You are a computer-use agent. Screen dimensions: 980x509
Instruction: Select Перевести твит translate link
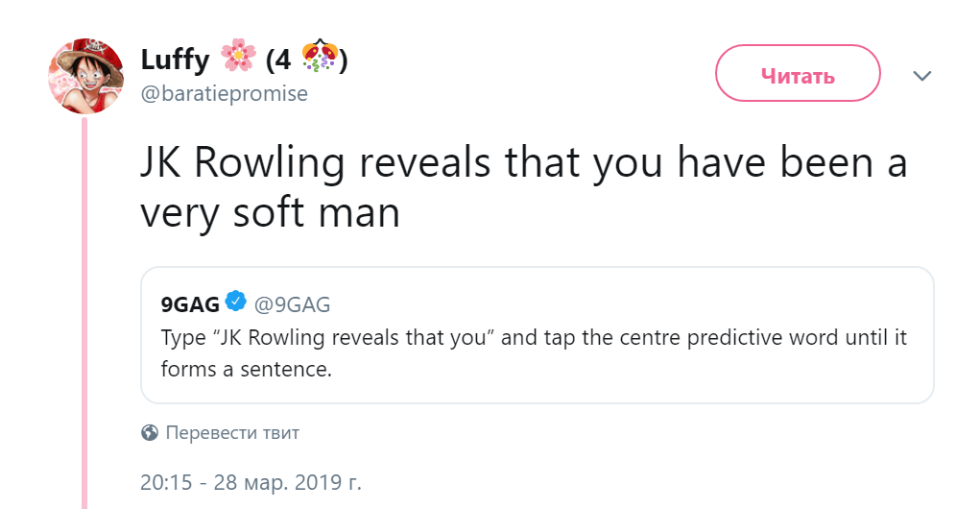pos(232,433)
